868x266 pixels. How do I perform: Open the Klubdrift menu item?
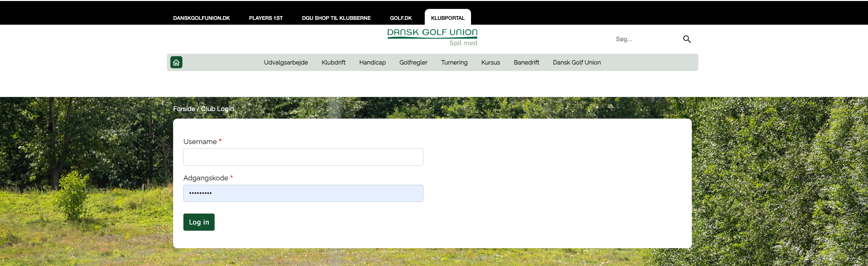333,62
